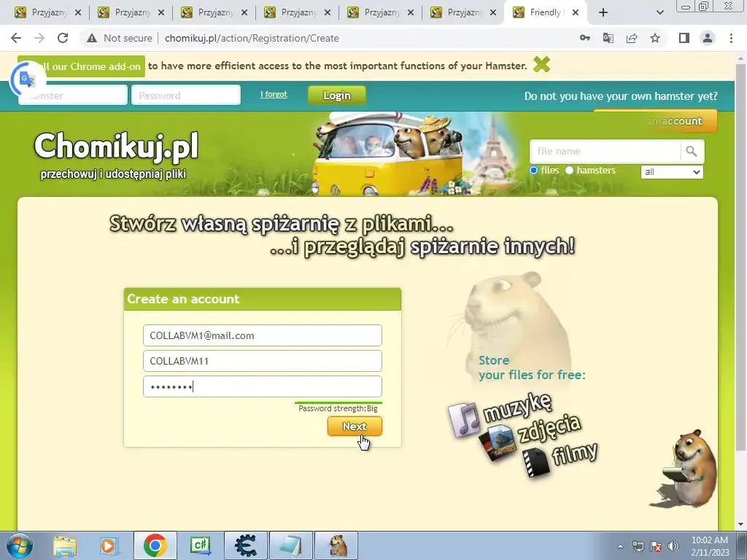Click the Chrome taskbar icon
The width and height of the screenshot is (747, 560).
(155, 545)
